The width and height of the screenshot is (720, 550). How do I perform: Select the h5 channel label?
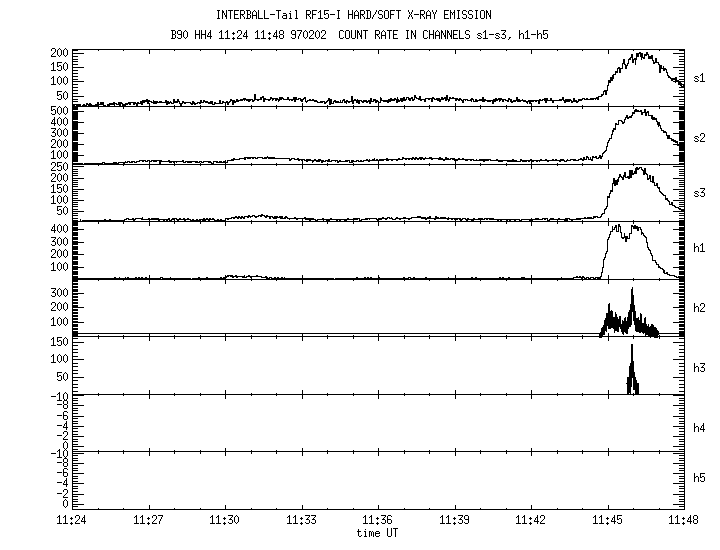click(701, 479)
